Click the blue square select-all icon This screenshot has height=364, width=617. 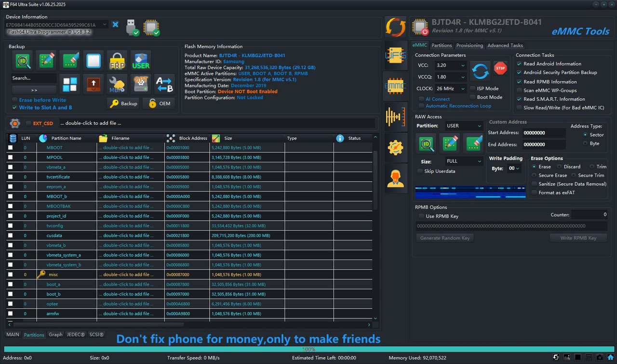coord(94,61)
